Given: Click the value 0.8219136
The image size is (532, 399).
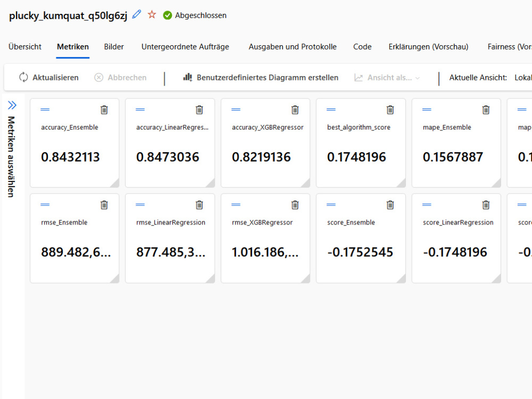Looking at the screenshot, I should click(x=261, y=157).
